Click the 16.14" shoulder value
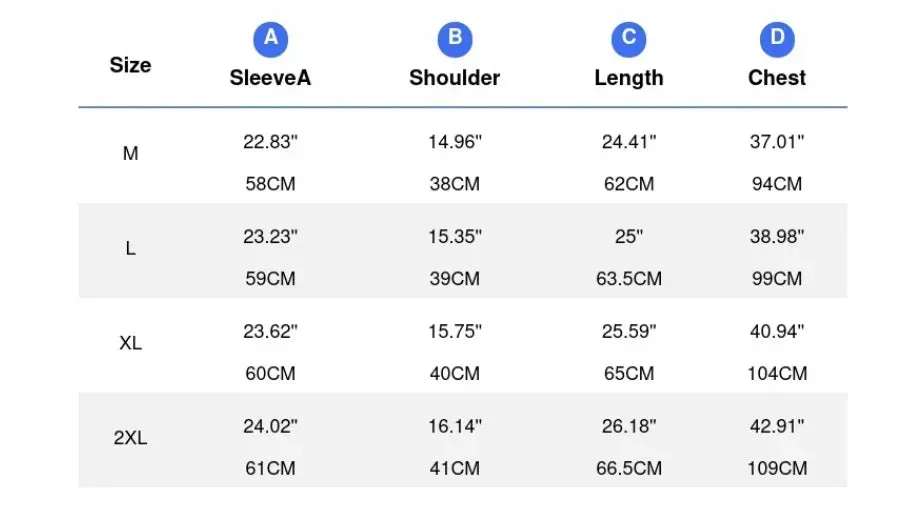Image resolution: width=917 pixels, height=509 pixels. coord(454,427)
